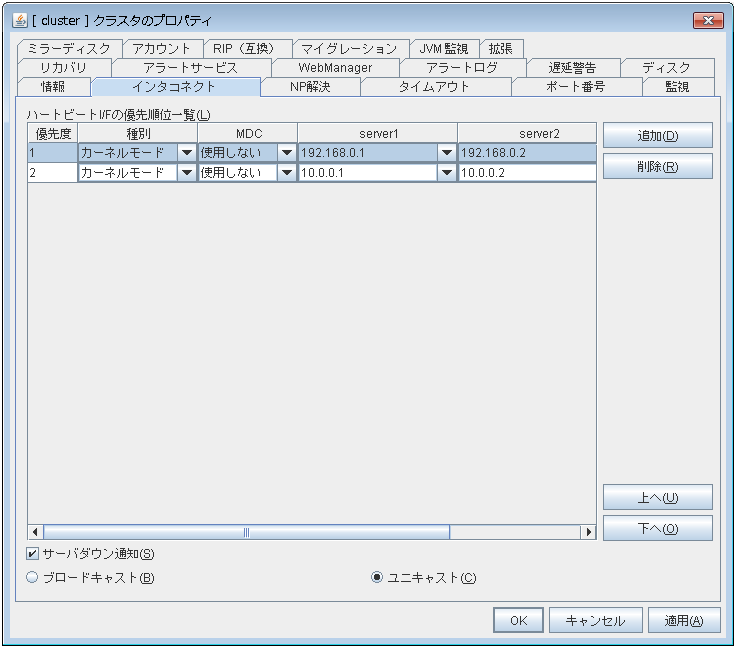The image size is (736, 648).
Task: Click the Java icon in title bar
Action: coord(19,21)
